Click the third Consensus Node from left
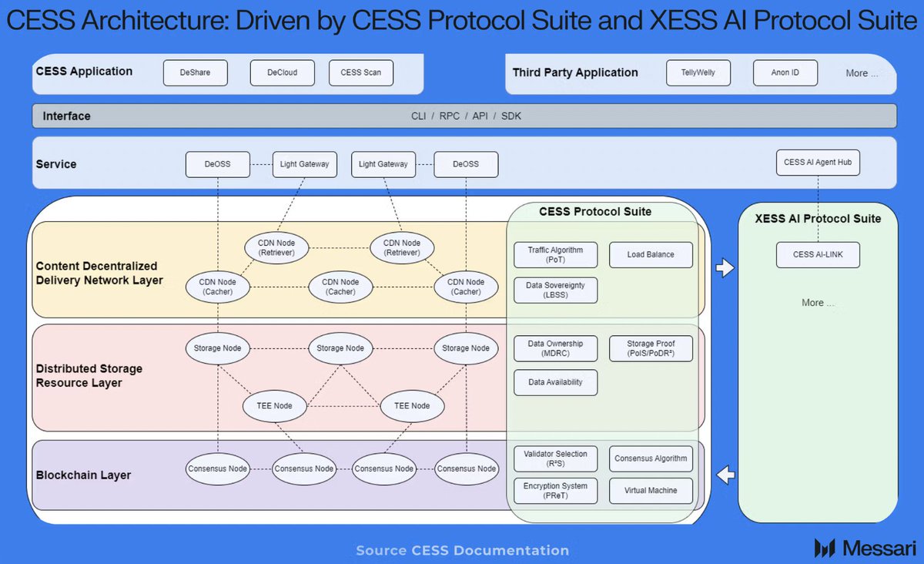The width and height of the screenshot is (924, 564). [x=383, y=468]
